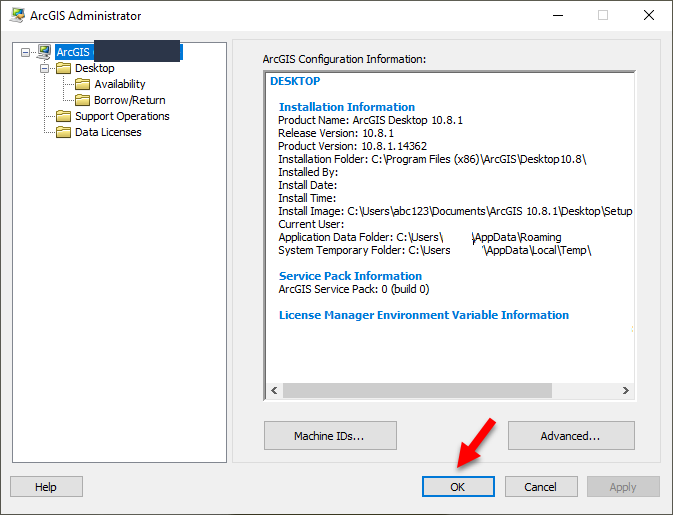Open the Availability tree item
The image size is (673, 515).
(x=120, y=84)
